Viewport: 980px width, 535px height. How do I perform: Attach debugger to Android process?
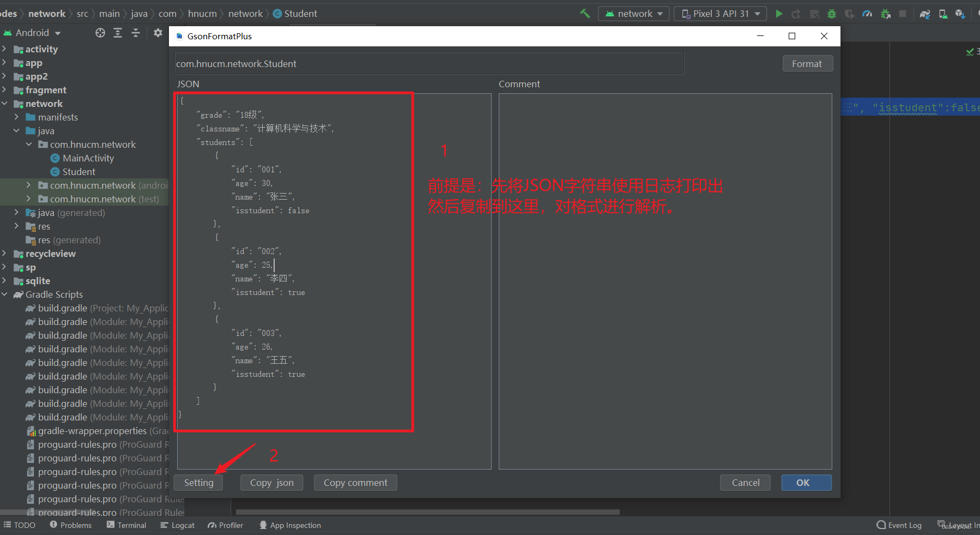[x=885, y=14]
